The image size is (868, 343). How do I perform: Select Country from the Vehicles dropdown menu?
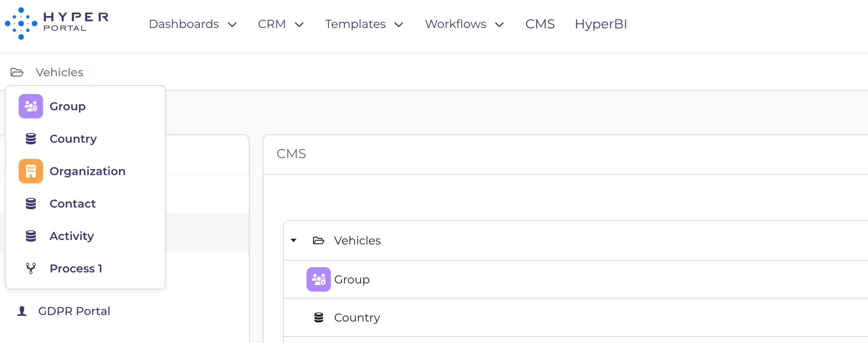pos(85,139)
